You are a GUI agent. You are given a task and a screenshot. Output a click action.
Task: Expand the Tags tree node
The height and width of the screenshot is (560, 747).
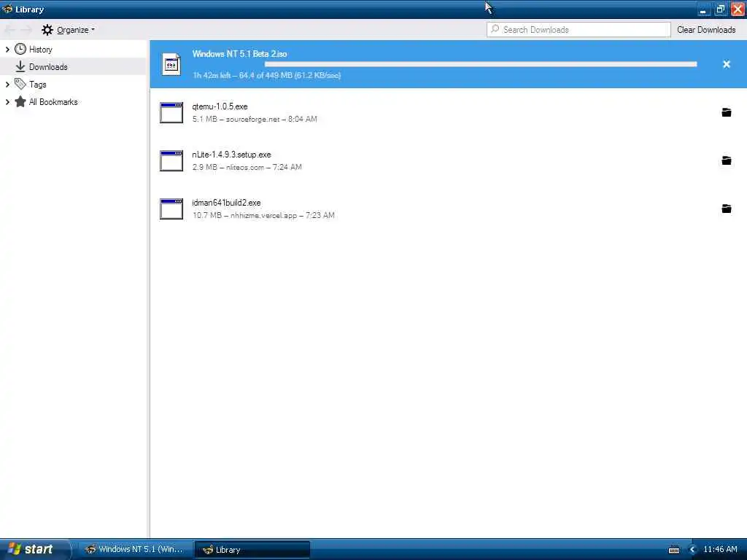pyautogui.click(x=7, y=85)
